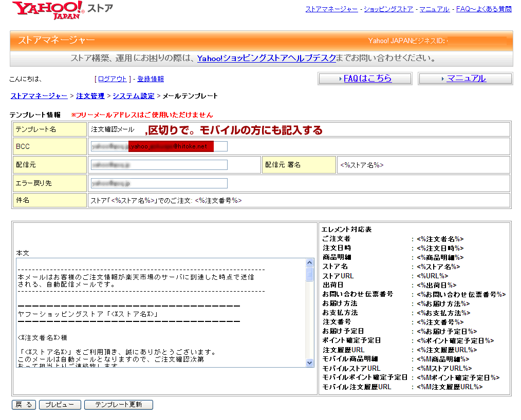Image resolution: width=521 pixels, height=420 pixels.
Task: Click scroll down arrow of 本文 textarea
Action: (x=310, y=362)
